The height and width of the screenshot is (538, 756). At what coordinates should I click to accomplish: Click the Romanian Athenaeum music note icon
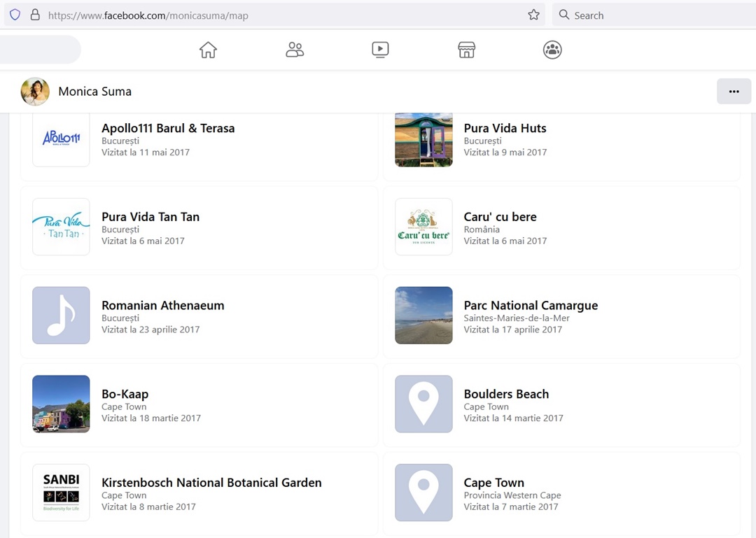pos(61,316)
